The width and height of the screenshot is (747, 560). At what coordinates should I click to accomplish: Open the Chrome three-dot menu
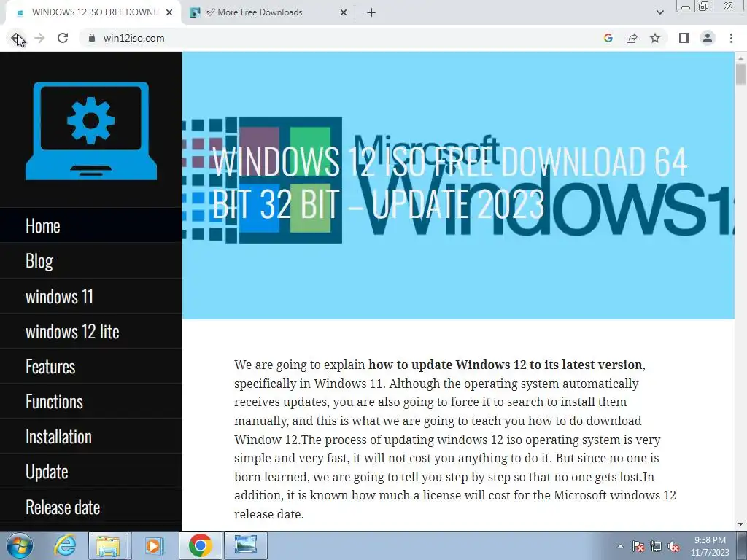pyautogui.click(x=731, y=38)
